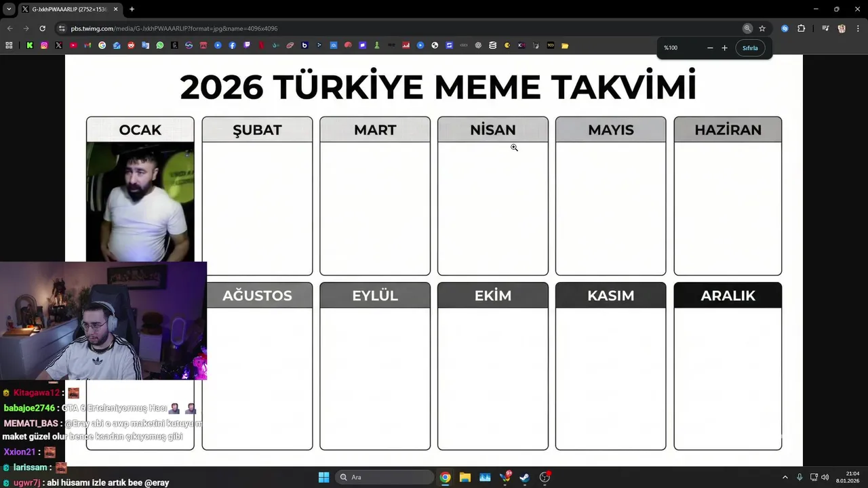Click chat username Xxion21
868x488 pixels.
(20, 452)
